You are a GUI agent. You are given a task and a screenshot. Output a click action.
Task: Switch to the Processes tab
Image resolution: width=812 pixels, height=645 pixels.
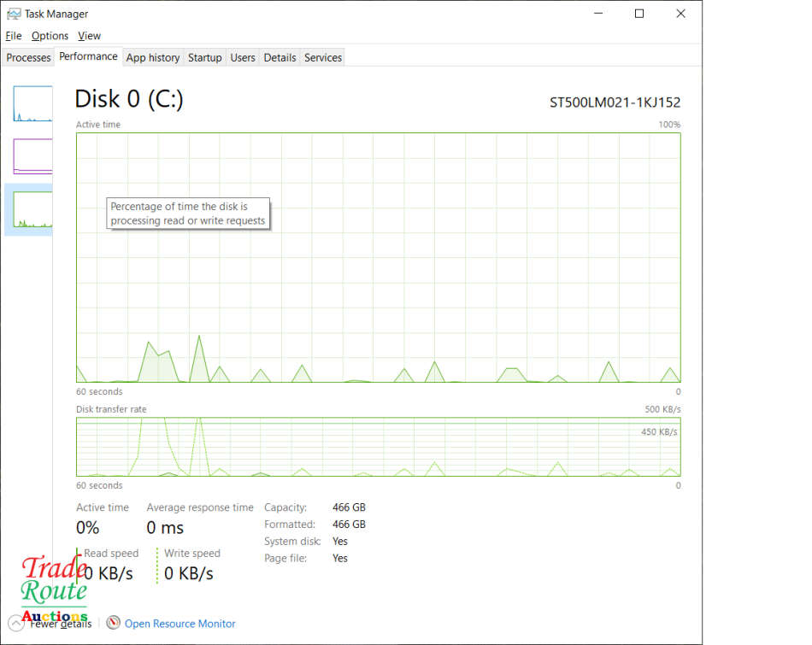[x=28, y=57]
